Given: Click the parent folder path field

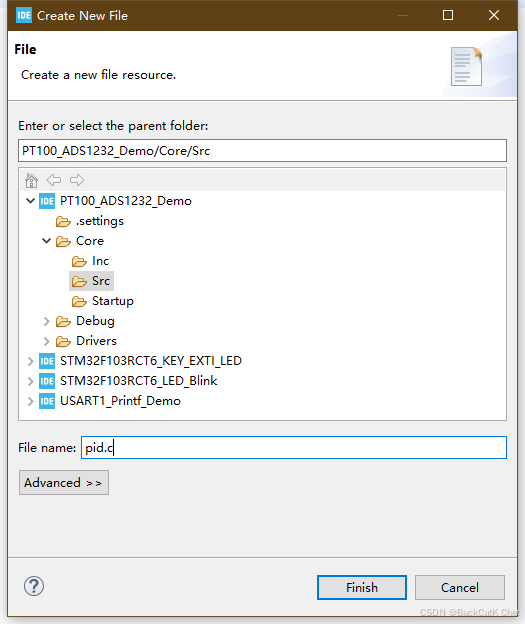Looking at the screenshot, I should 262,150.
